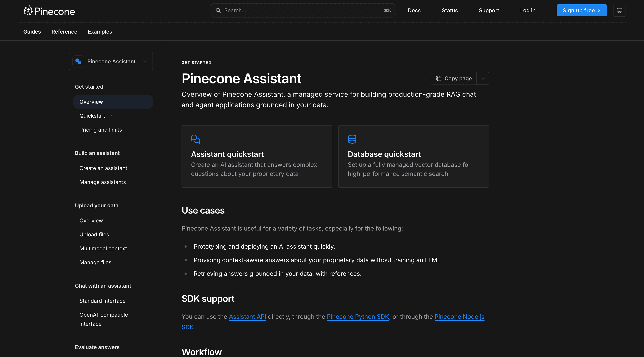The height and width of the screenshot is (357, 644).
Task: Click the Chat with an assistant label
Action: pos(103,286)
